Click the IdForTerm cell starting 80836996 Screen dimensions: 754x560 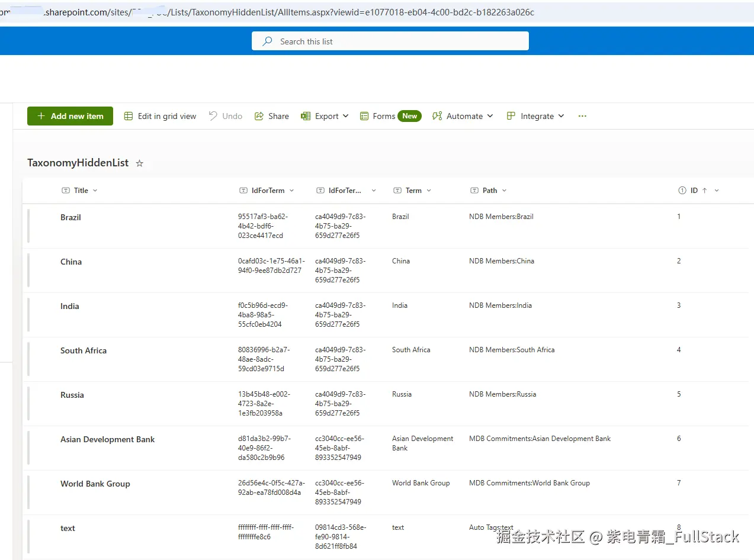point(264,359)
